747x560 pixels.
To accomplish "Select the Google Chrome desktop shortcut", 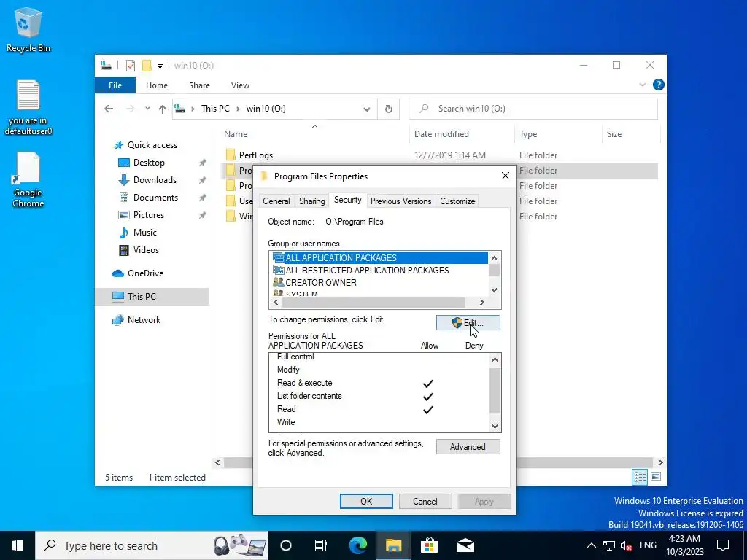I will [28, 180].
